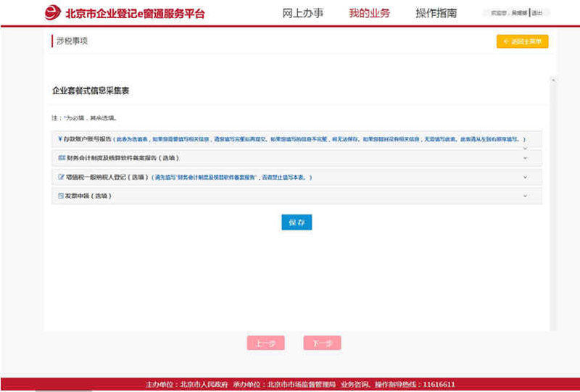Click the 北京市企业登记e窗通服务平台 title
580x392 pixels.
(135, 13)
